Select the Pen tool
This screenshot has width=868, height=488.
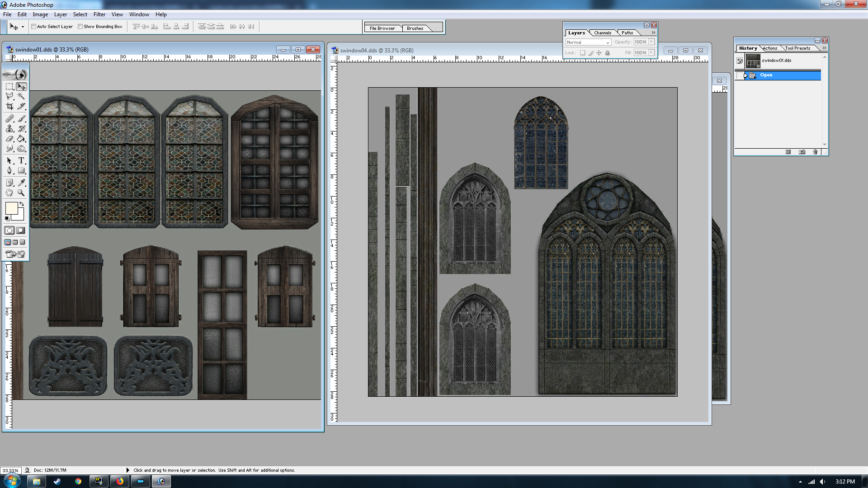(9, 171)
